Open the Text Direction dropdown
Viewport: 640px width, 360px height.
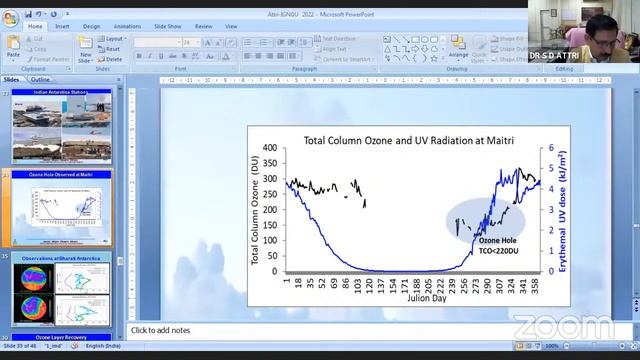pyautogui.click(x=337, y=39)
